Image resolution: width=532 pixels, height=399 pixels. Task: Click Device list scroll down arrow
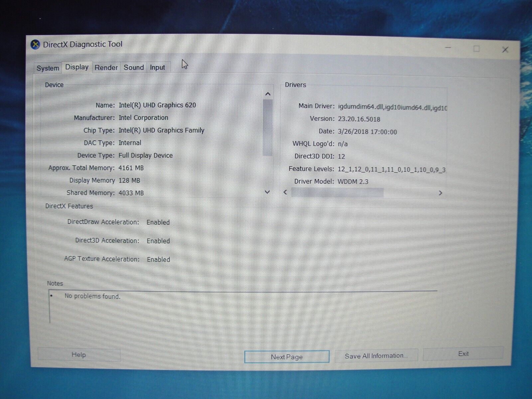tap(267, 192)
